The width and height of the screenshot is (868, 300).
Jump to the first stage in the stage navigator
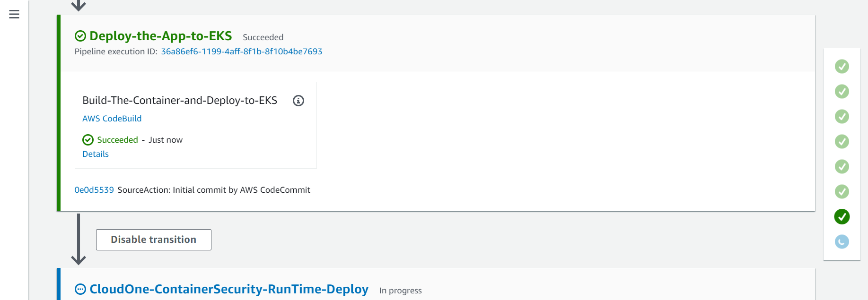click(842, 67)
